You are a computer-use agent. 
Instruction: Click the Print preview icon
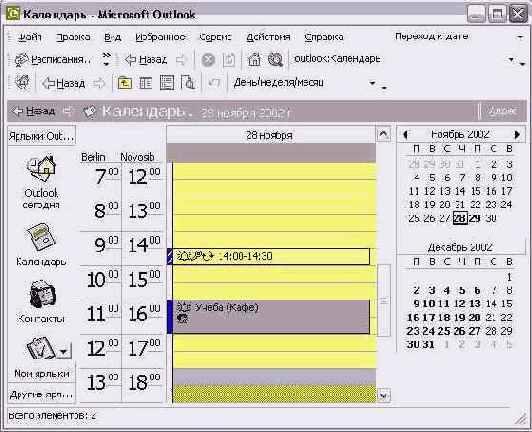[x=188, y=83]
